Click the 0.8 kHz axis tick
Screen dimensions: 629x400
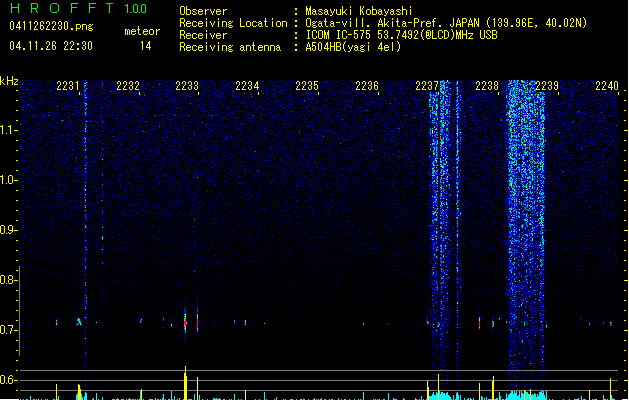point(9,280)
